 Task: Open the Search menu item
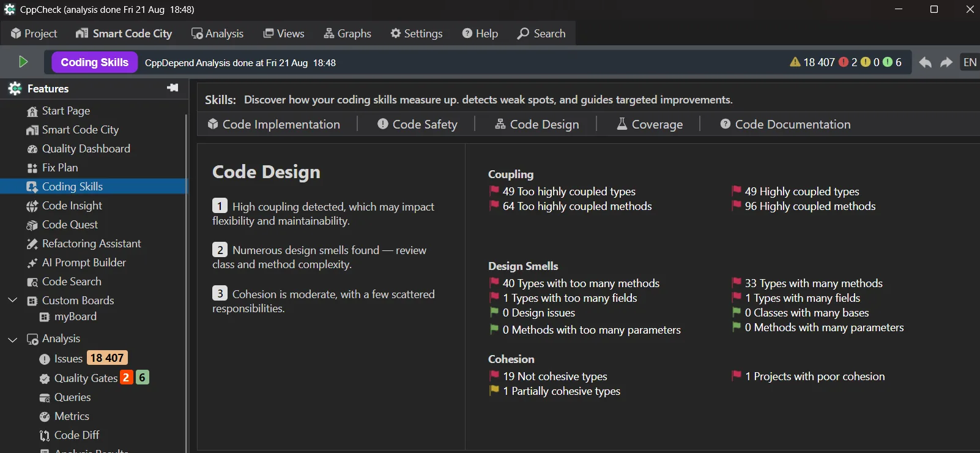[541, 34]
